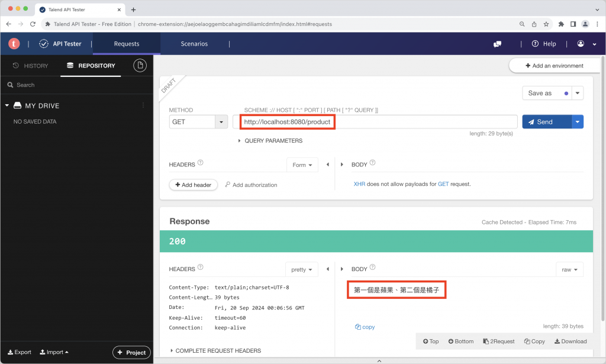Switch to the Scenarios tab
606x364 pixels.
click(194, 44)
